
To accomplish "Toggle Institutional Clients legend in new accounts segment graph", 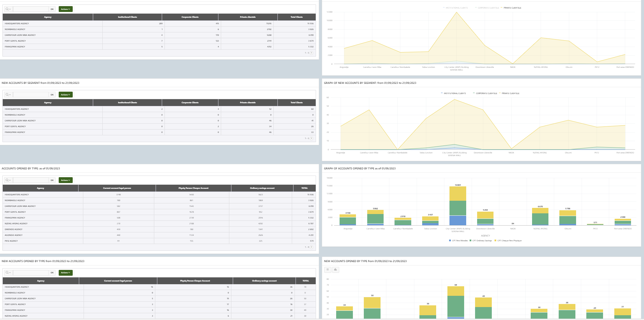I will pos(454,93).
